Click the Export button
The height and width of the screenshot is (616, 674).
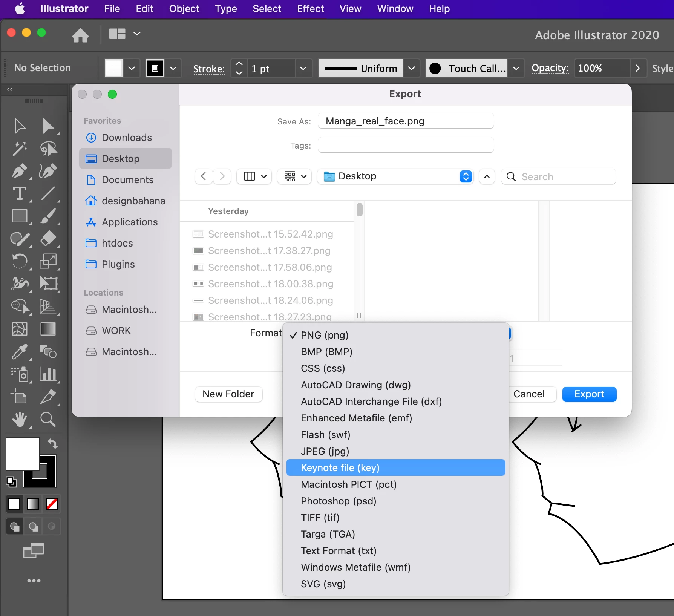point(589,394)
